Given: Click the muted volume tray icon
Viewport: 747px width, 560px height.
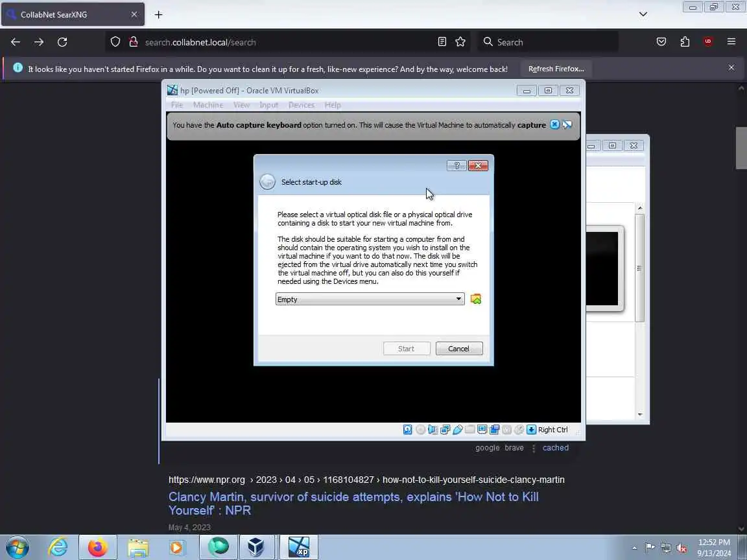Looking at the screenshot, I should pyautogui.click(x=682, y=548).
